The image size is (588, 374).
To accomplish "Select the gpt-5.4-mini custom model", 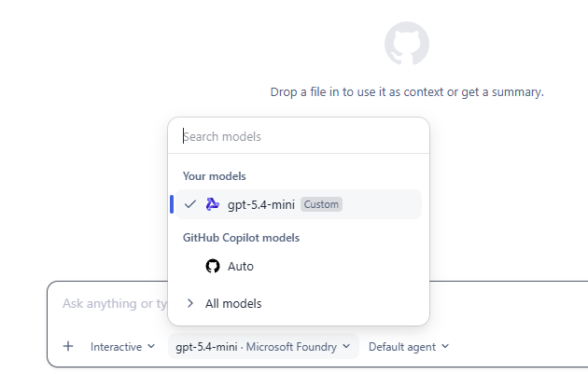I will point(299,204).
